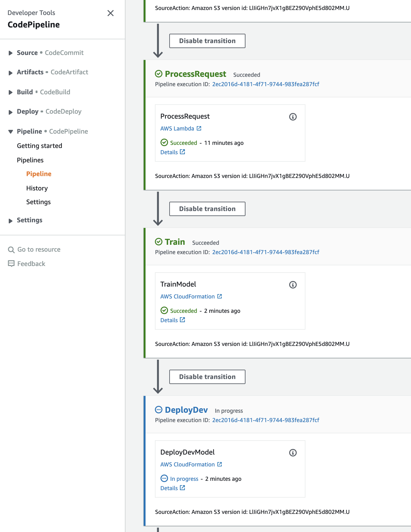The height and width of the screenshot is (532, 411).
Task: Disable transition above ProcessRequest stage
Action: 207,41
